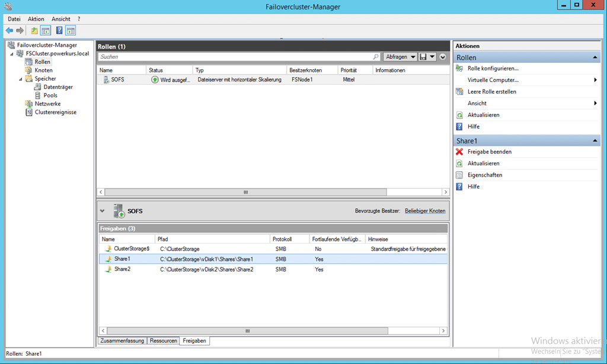The image size is (607, 364).
Task: Click the Beliebiger Knoten link
Action: [425, 211]
